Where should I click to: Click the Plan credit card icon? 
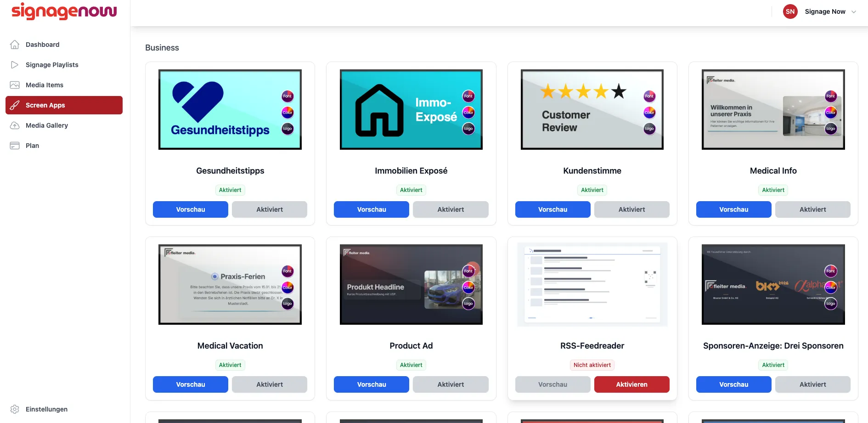coord(15,146)
